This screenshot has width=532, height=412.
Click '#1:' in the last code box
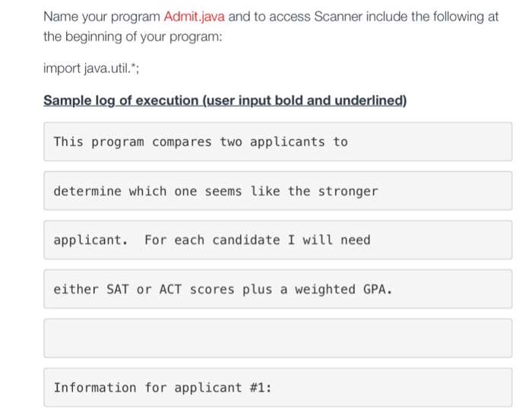[261, 388]
